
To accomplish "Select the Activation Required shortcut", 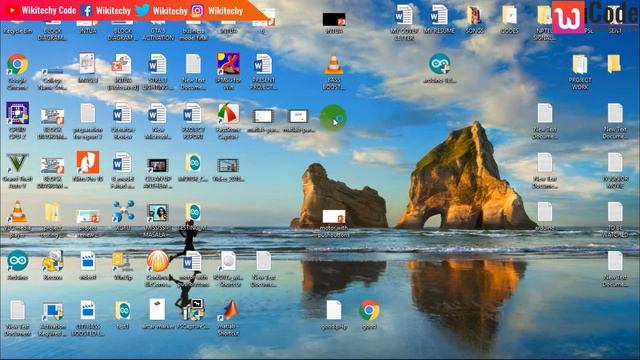I will pos(52,311).
